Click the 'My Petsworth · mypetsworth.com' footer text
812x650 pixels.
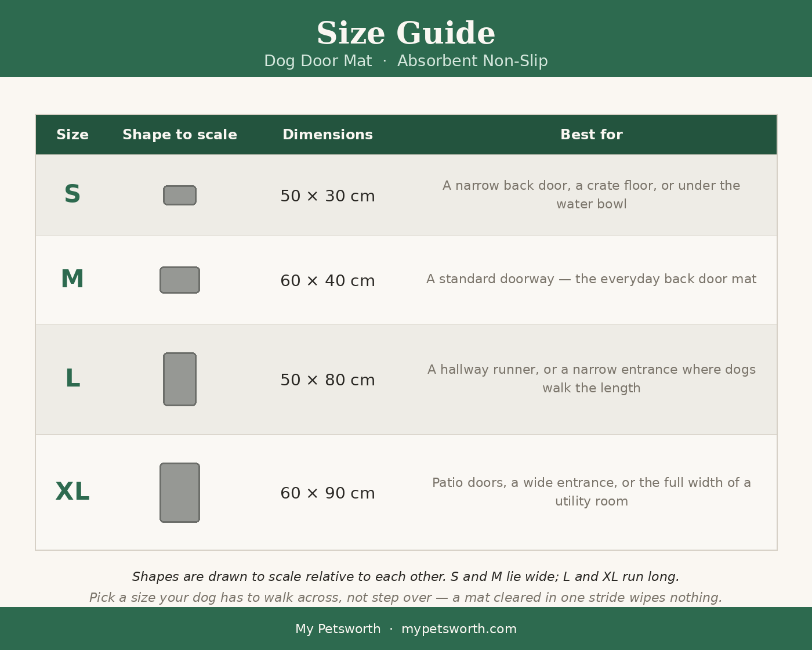coord(406,629)
